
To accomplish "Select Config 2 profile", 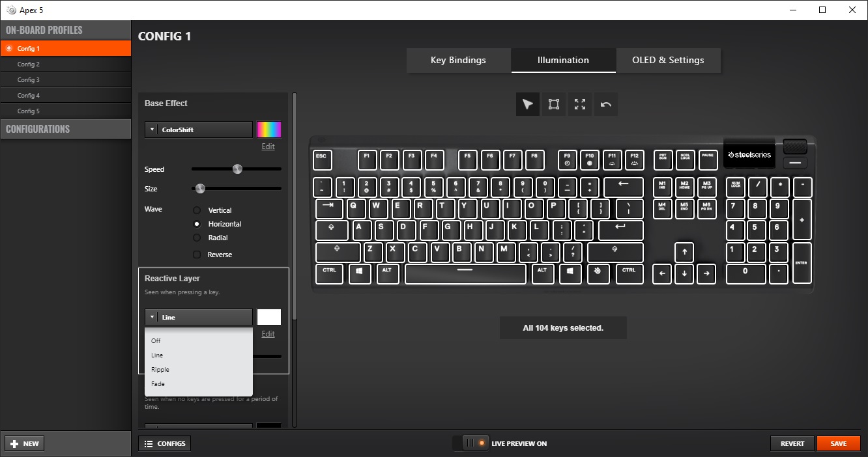I will coord(65,64).
